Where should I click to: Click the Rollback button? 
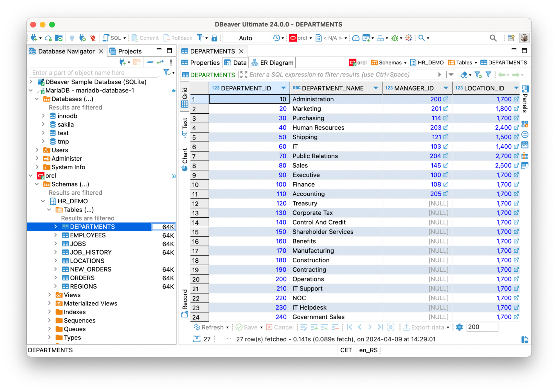(x=178, y=38)
